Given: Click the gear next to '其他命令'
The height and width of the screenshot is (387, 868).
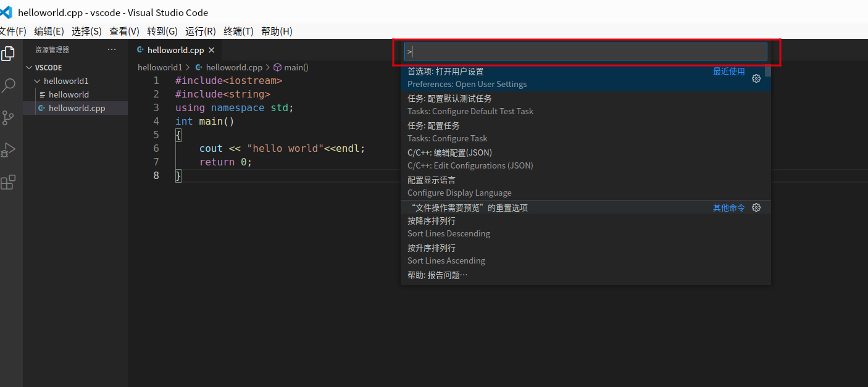Looking at the screenshot, I should pyautogui.click(x=756, y=207).
